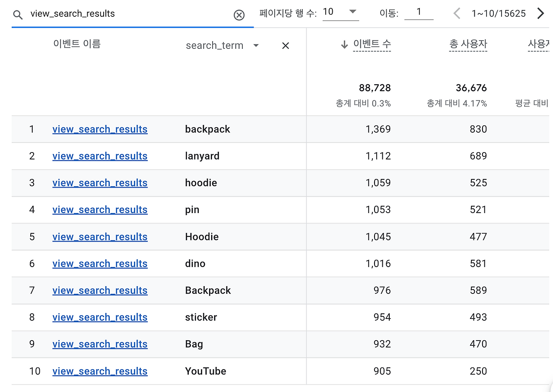Open view_search_results link in pin row
This screenshot has height=392, width=553.
click(100, 210)
